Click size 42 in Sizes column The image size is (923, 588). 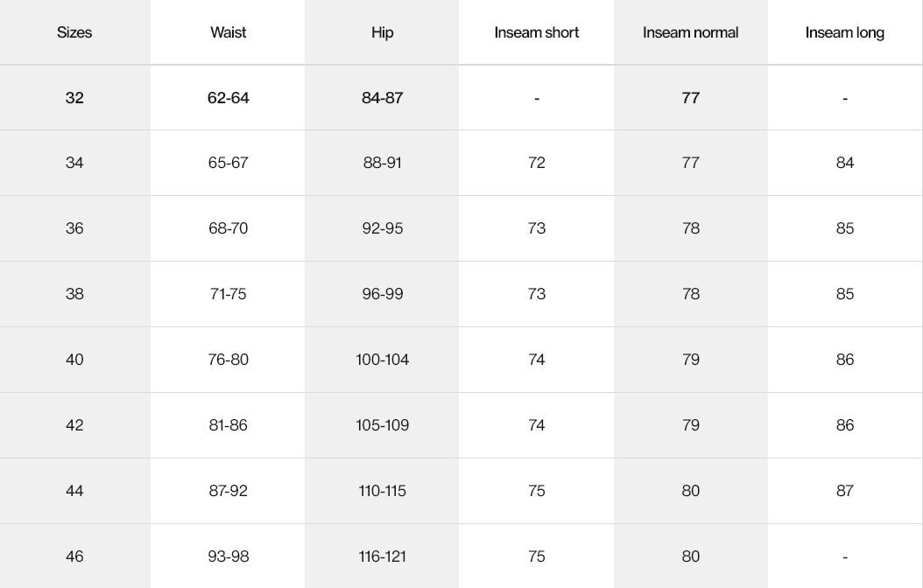74,425
